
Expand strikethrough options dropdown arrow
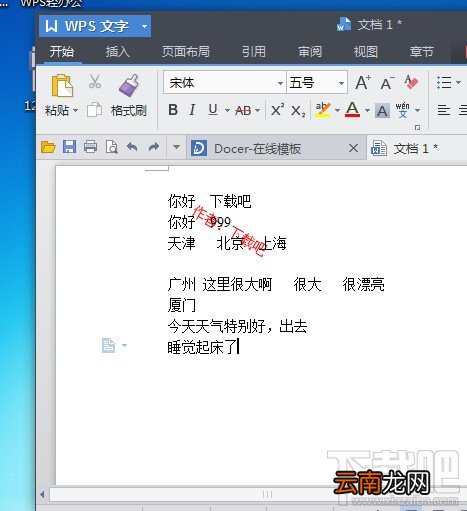pos(257,110)
